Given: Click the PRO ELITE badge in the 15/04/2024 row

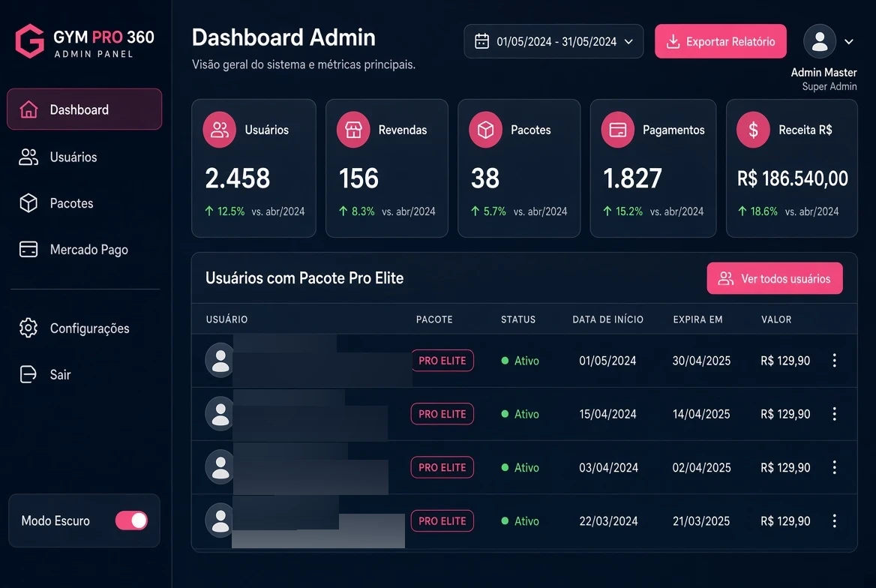Looking at the screenshot, I should point(442,414).
